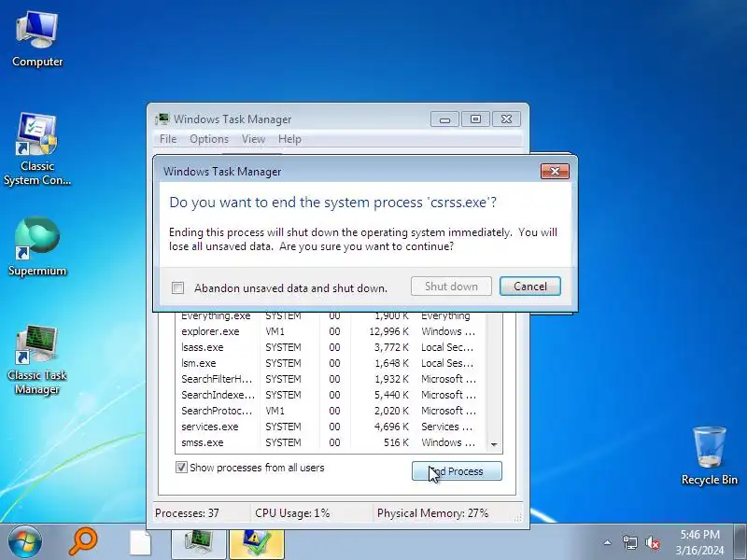This screenshot has width=747, height=560.
Task: Select Task Manager taskbar button
Action: point(199,543)
